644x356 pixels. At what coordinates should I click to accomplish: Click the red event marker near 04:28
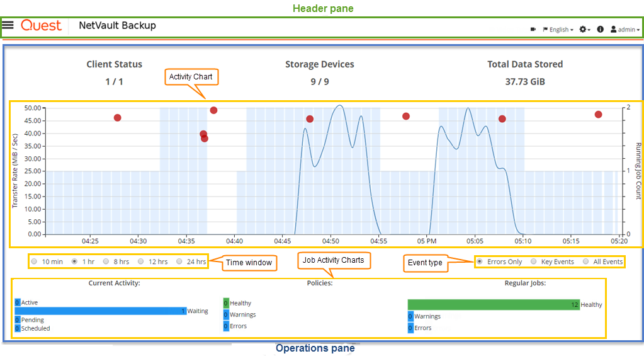point(118,118)
